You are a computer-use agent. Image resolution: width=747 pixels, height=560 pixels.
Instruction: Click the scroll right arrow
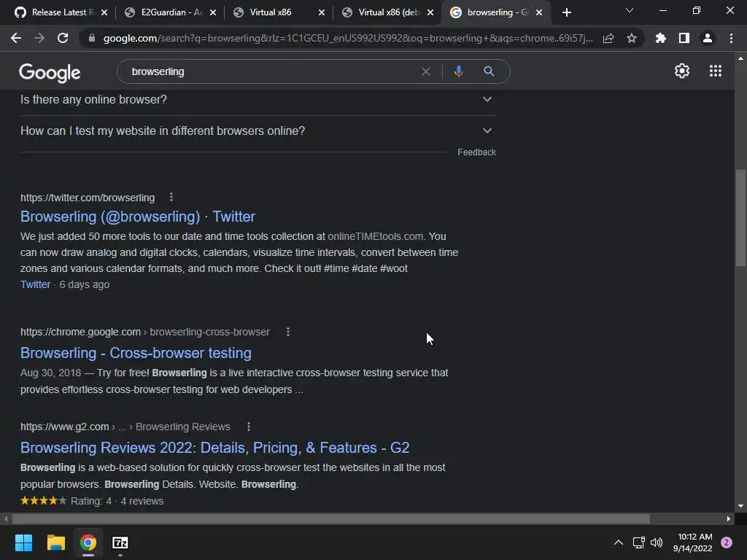pos(729,518)
